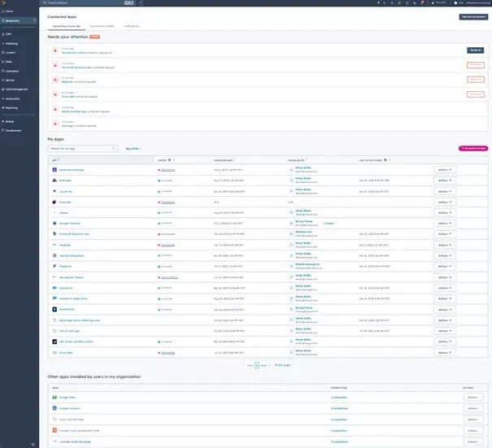Click the reconnect button for Microsoft Dynamics 365 alert
The image size is (492, 448).
tap(476, 65)
